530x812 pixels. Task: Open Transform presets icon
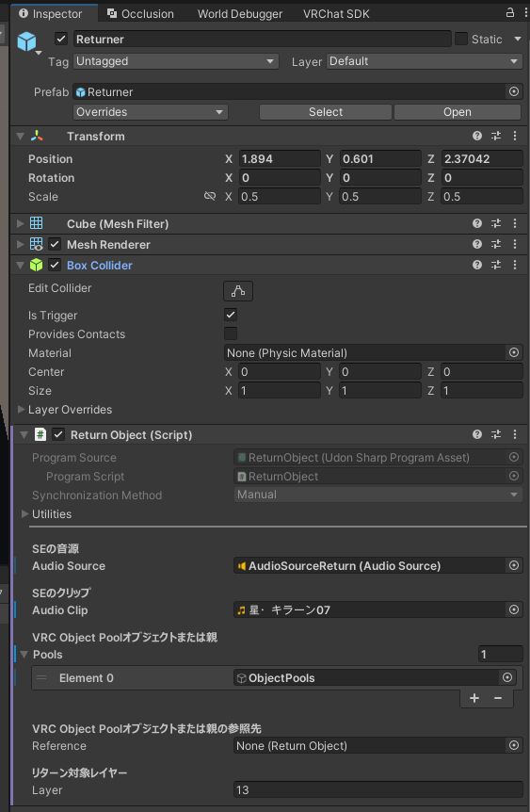click(x=496, y=136)
